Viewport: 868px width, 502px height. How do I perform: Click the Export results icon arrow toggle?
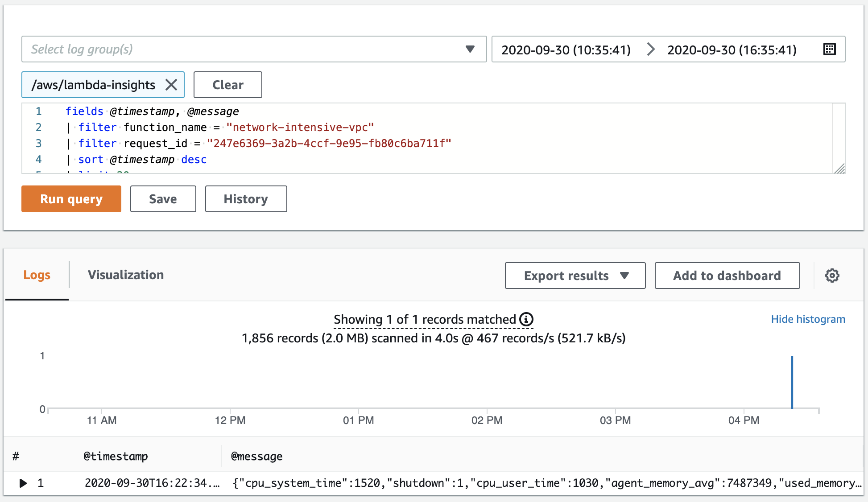627,276
